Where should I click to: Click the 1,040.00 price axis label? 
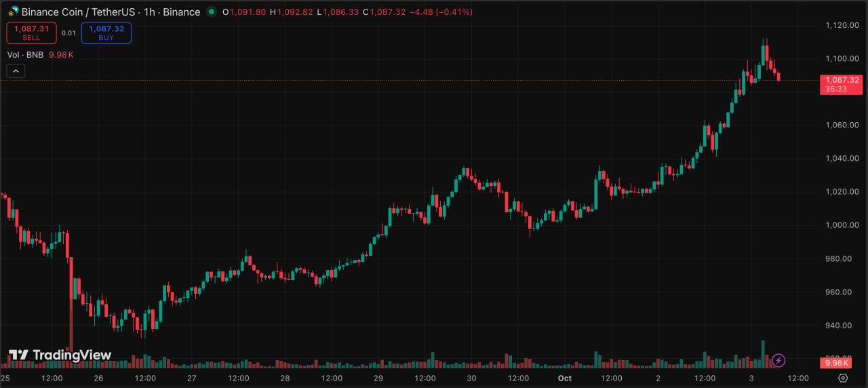tap(842, 158)
